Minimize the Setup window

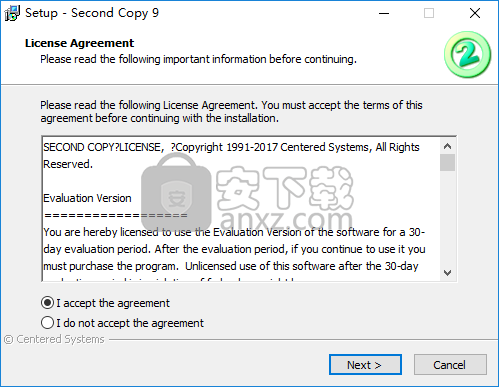click(384, 13)
